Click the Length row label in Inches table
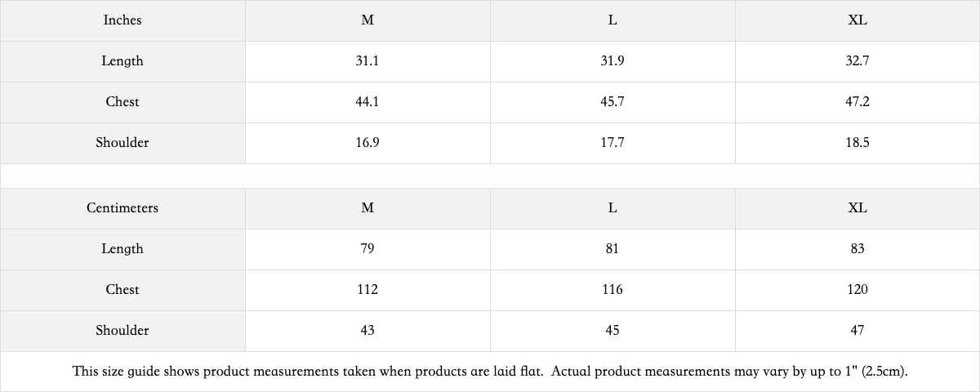This screenshot has height=392, width=980. coord(122,61)
